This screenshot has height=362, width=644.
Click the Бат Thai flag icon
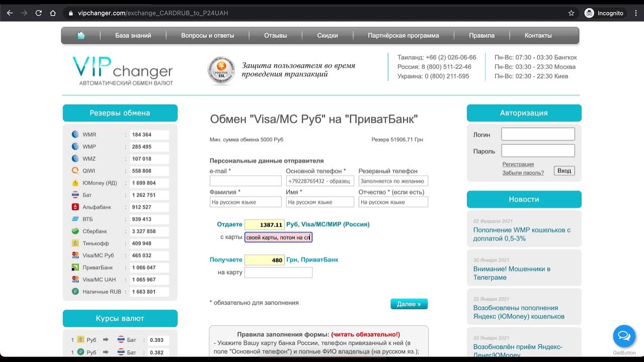[75, 195]
